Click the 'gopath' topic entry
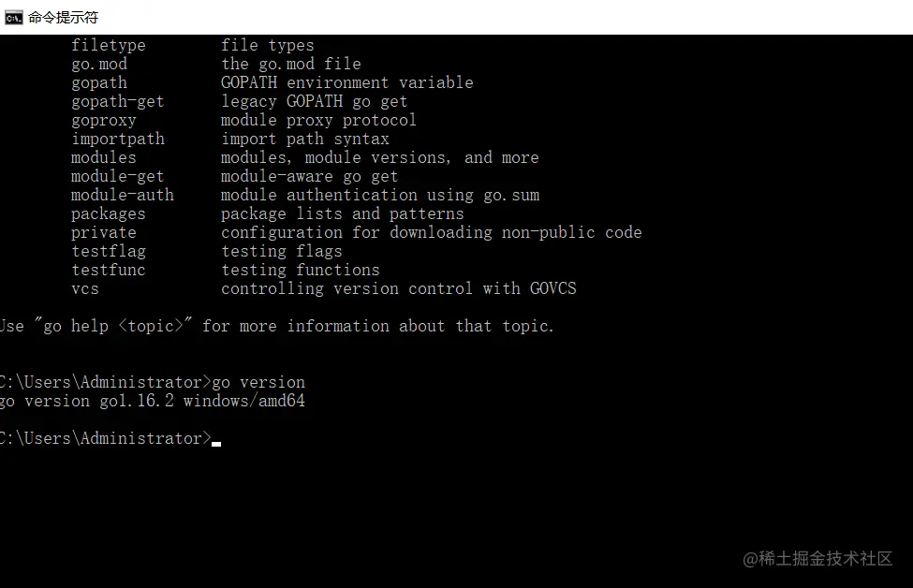Image resolution: width=913 pixels, height=588 pixels. tap(98, 82)
